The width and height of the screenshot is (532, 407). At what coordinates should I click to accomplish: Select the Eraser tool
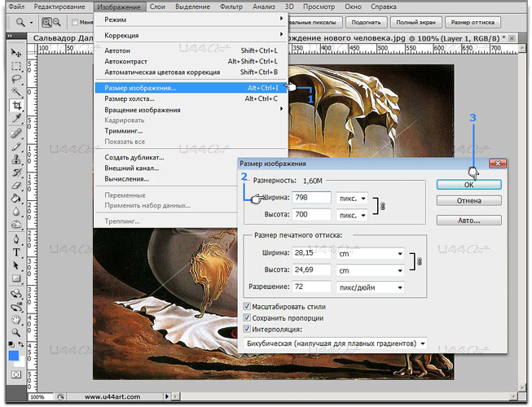[16, 186]
